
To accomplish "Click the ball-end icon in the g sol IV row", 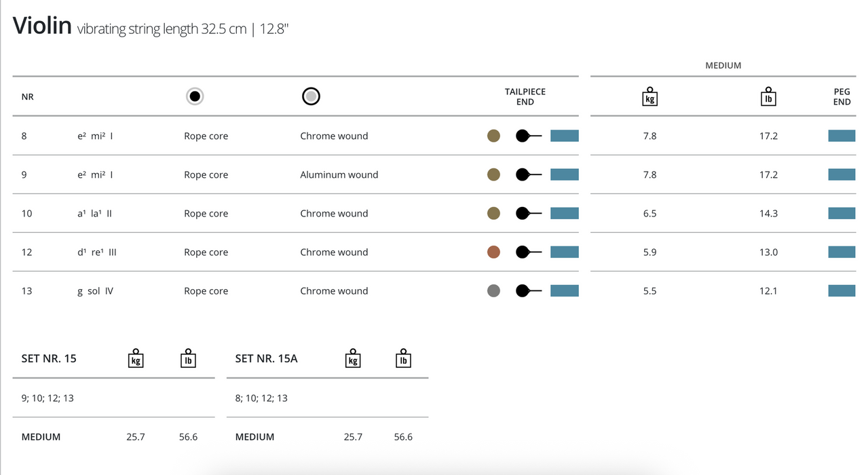I will click(x=529, y=291).
